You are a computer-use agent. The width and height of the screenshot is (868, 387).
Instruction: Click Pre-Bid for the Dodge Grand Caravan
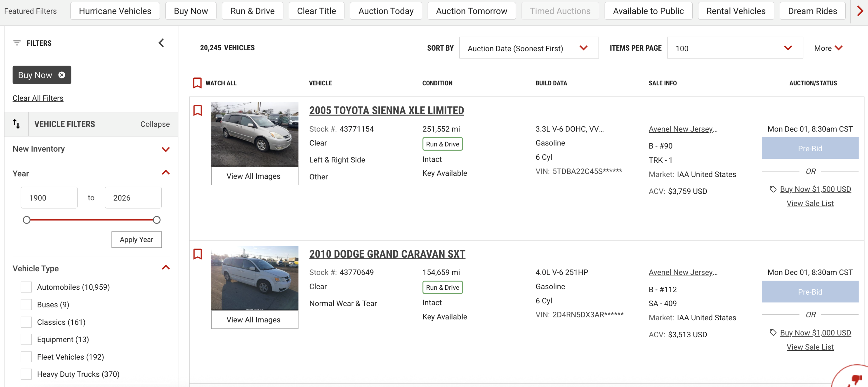810,292
